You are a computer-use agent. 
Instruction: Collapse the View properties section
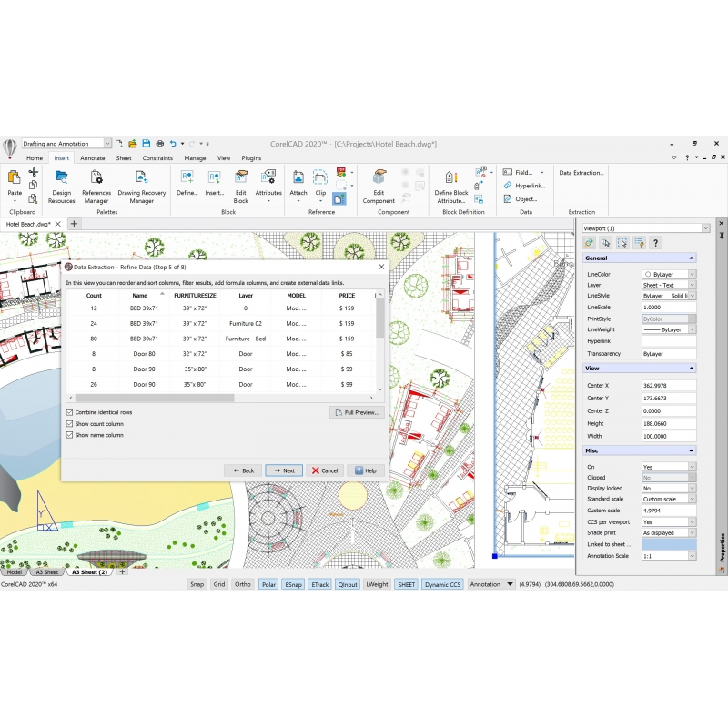pyautogui.click(x=692, y=369)
